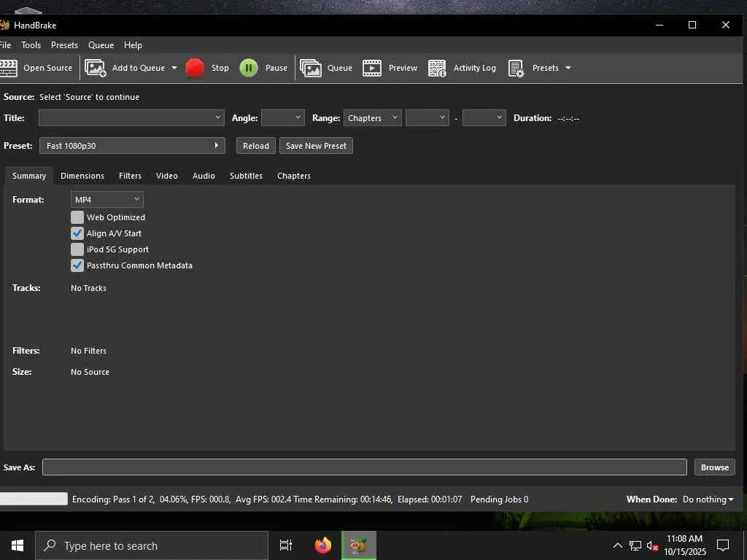Click the Pause label in toolbar
747x560 pixels.
tap(276, 68)
